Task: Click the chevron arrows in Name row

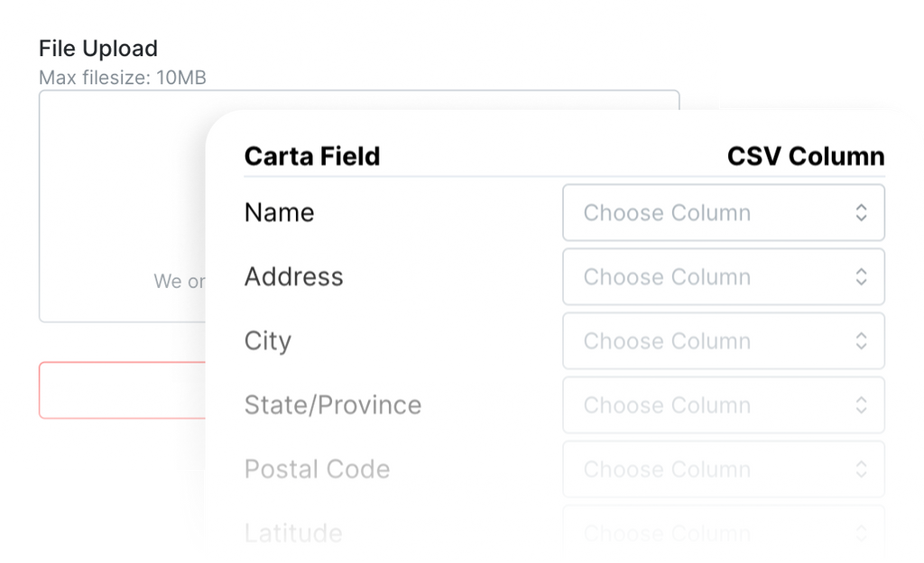Action: click(862, 213)
